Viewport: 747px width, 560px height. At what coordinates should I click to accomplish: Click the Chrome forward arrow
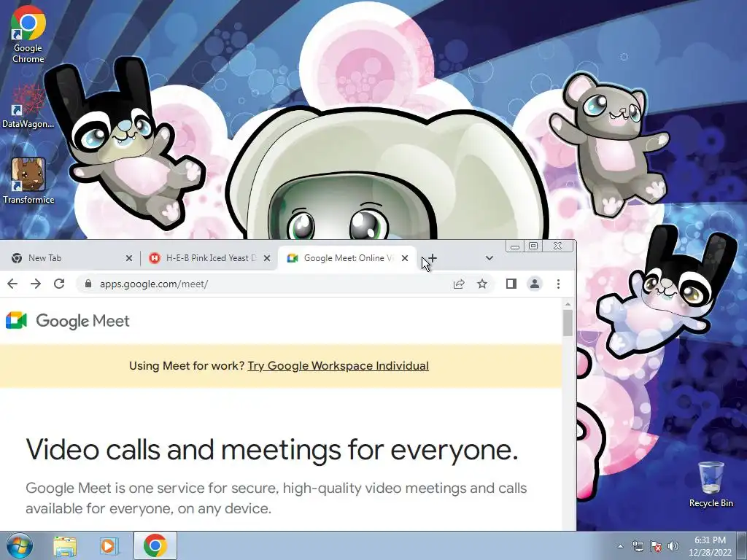pos(36,284)
